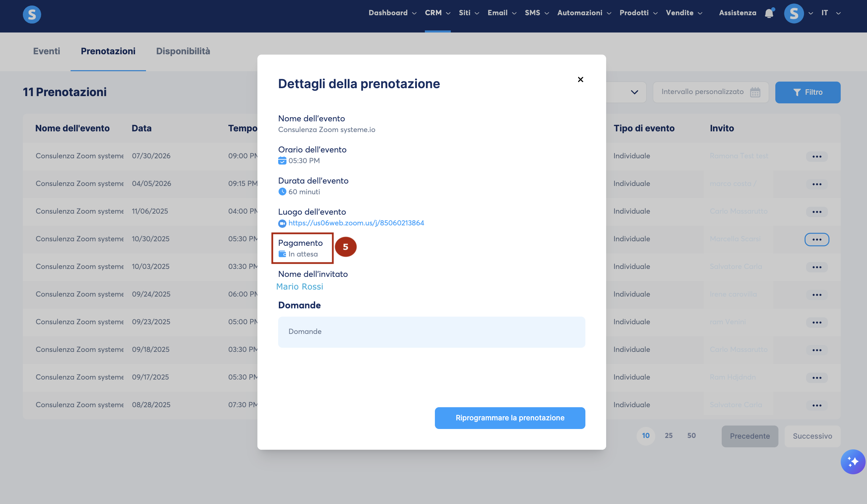Open actions menu for Ram Hdjdndn row
Screen dimensions: 867x504
[x=817, y=378]
